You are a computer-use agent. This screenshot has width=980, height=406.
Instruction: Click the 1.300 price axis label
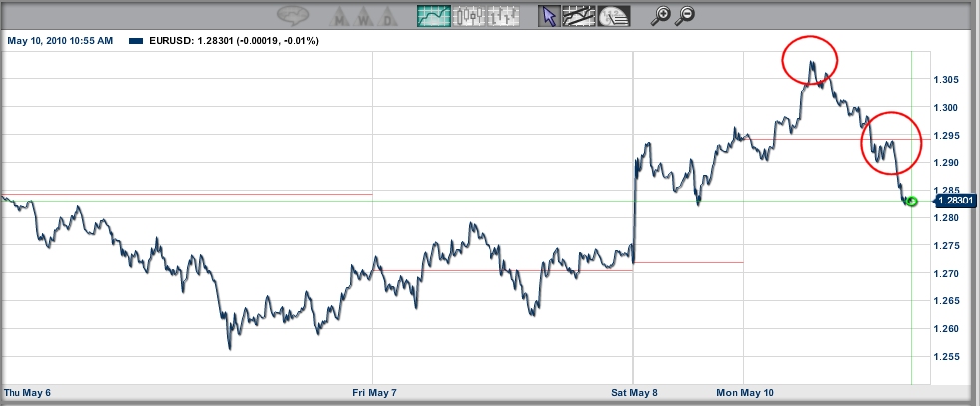(x=946, y=107)
